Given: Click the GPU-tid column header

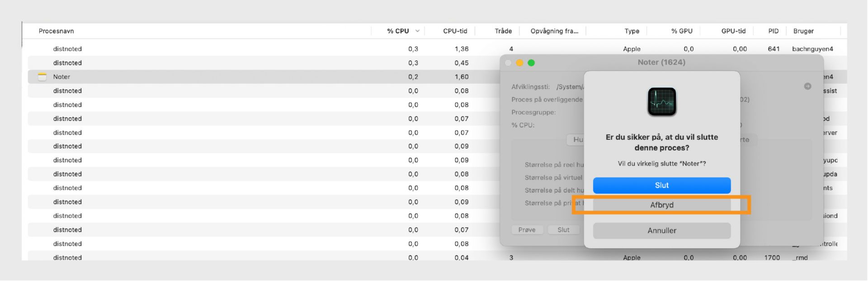Looking at the screenshot, I should (733, 31).
